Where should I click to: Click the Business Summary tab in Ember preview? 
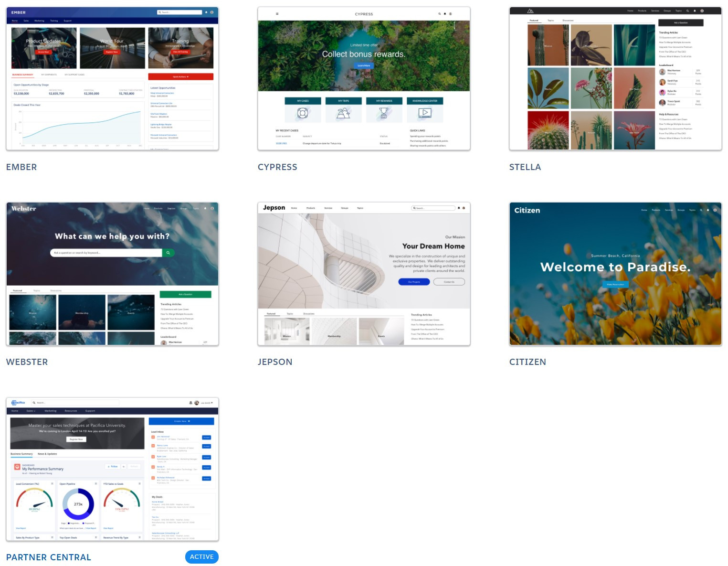23,75
